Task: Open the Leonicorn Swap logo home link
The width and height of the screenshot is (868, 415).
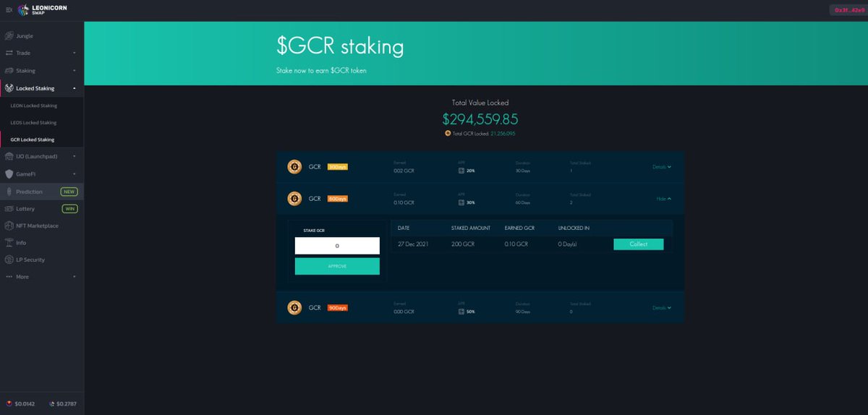Action: point(42,10)
